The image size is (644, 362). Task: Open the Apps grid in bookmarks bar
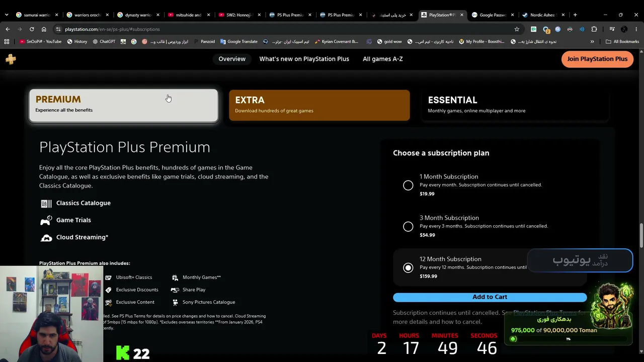tap(7, 42)
